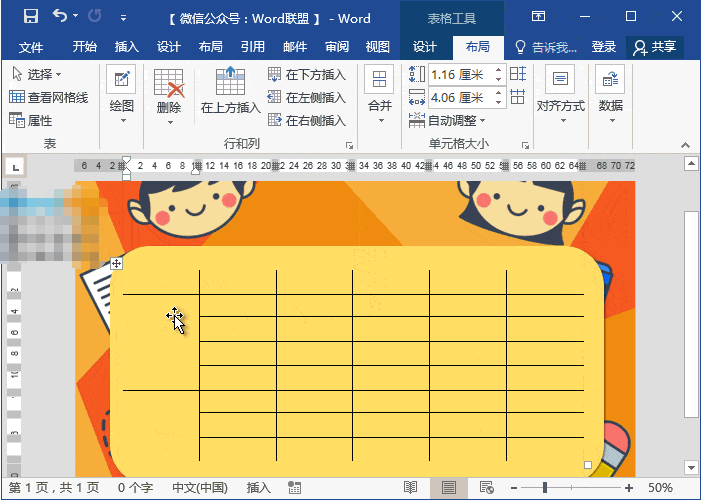
Task: Click the table move handle
Action: (116, 263)
